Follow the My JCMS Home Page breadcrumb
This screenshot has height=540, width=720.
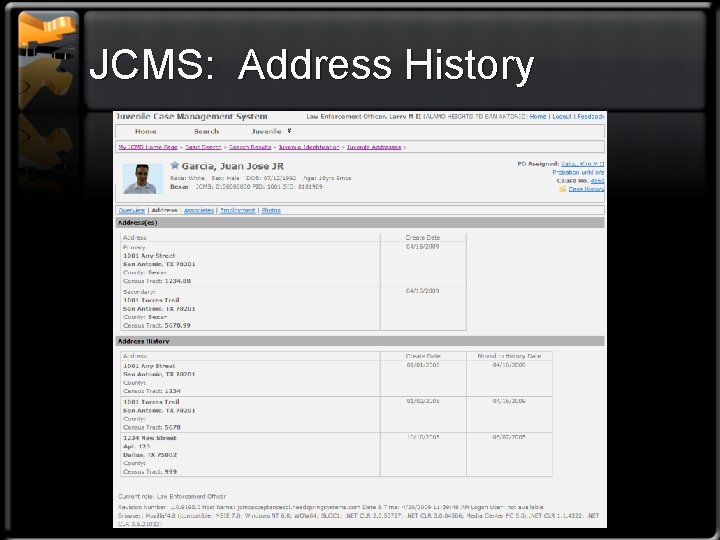[148, 147]
